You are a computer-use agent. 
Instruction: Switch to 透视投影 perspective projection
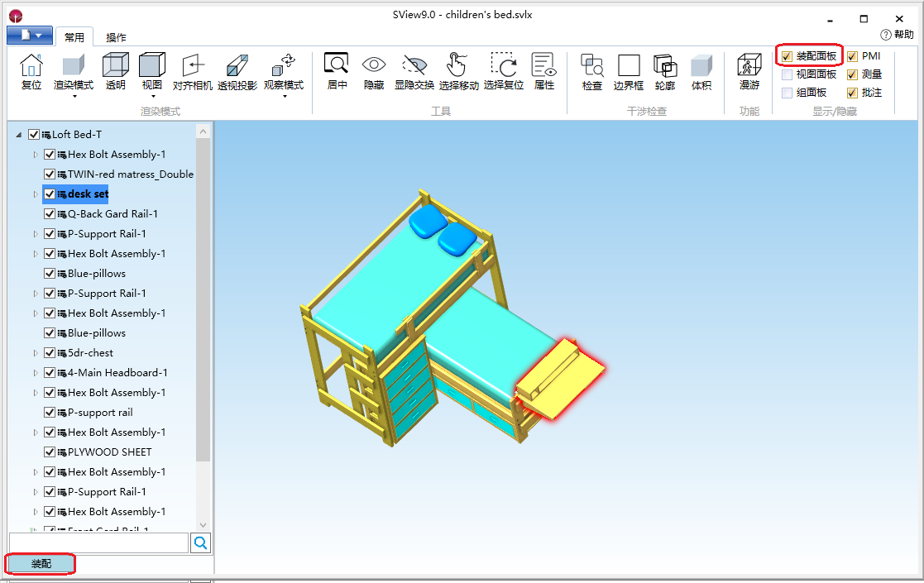tap(237, 65)
